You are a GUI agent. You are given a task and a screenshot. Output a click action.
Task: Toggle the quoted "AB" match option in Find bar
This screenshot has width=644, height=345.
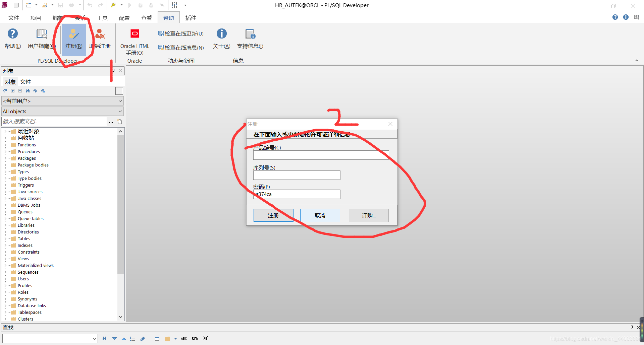206,338
